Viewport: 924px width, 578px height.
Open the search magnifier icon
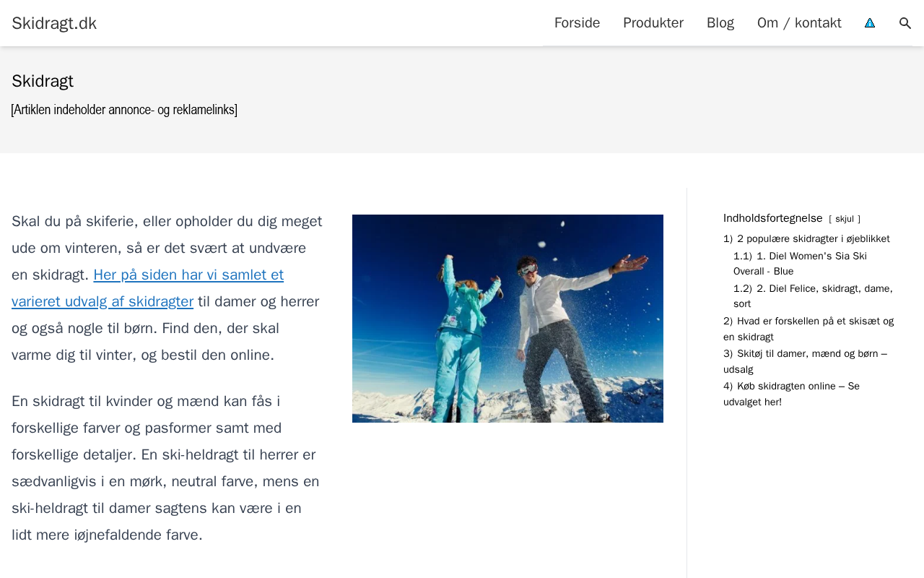pos(905,23)
